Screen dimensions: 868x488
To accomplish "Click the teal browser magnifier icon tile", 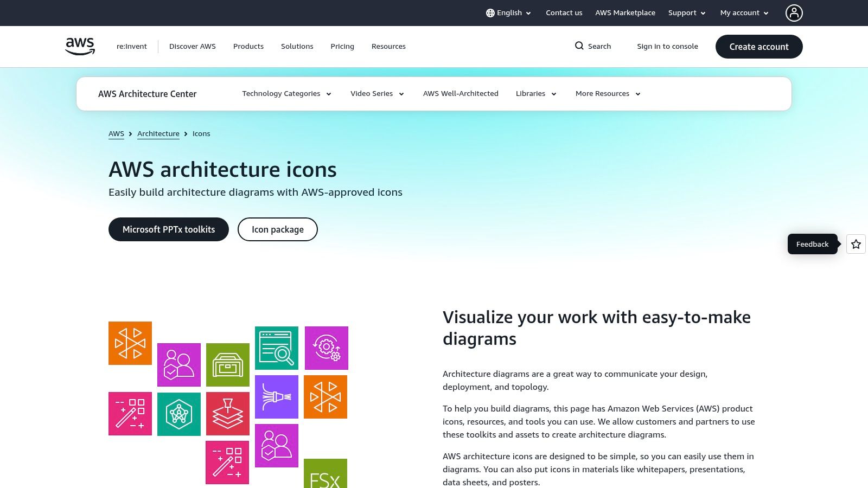I will (x=277, y=348).
